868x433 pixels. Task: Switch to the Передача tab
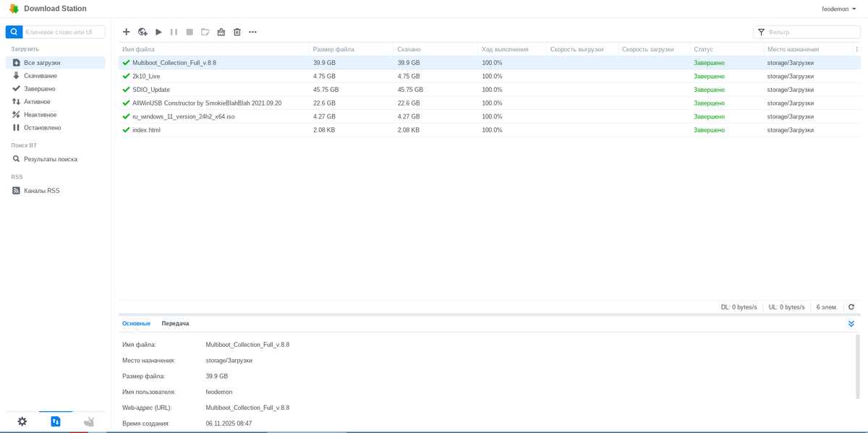click(x=175, y=324)
